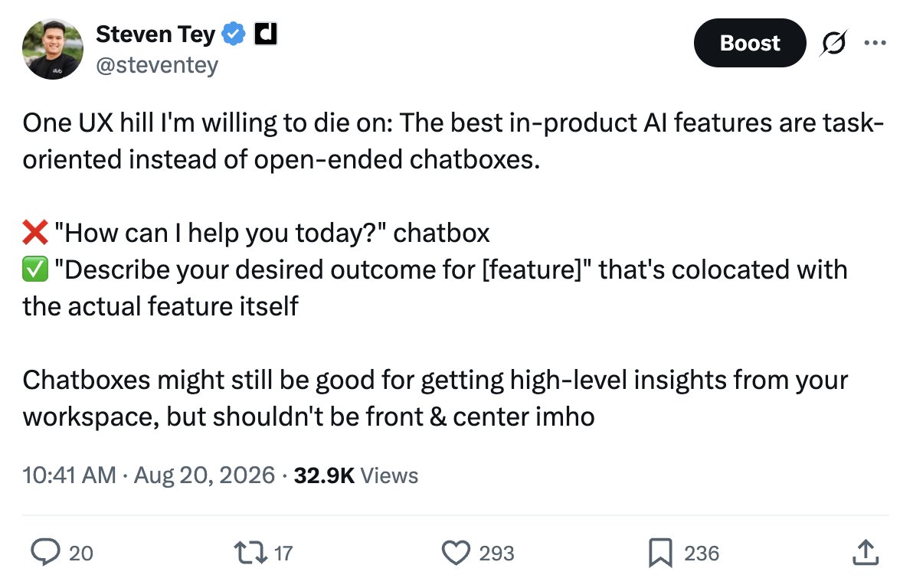
Task: Like the tweet with the heart icon
Action: click(456, 553)
